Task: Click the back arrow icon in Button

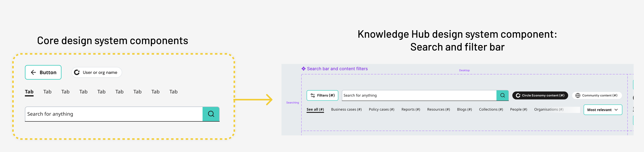Action: click(33, 72)
